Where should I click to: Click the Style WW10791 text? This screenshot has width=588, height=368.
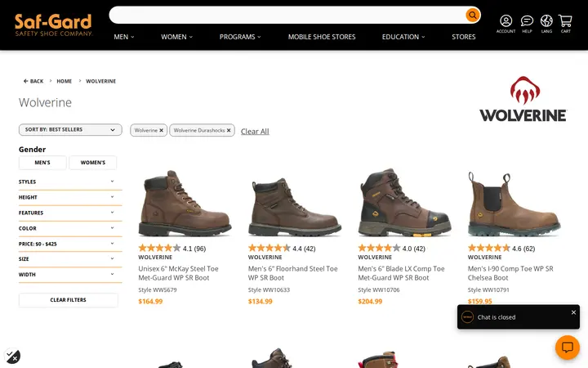point(488,289)
